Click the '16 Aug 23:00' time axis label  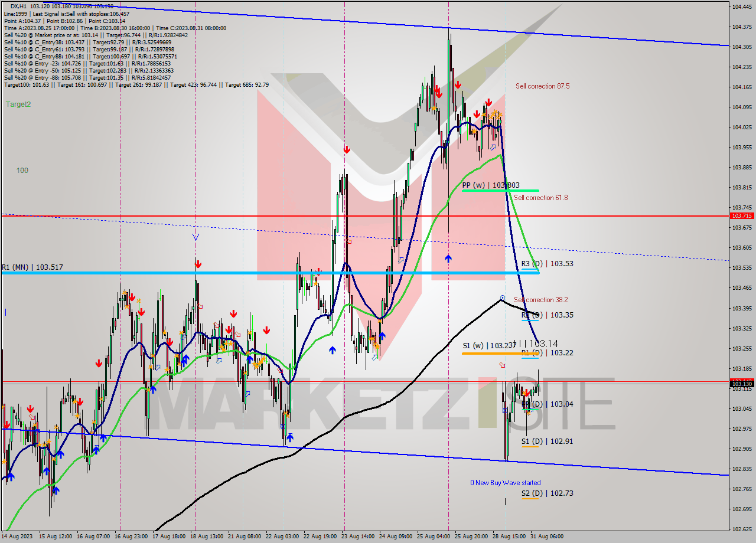pyautogui.click(x=131, y=537)
